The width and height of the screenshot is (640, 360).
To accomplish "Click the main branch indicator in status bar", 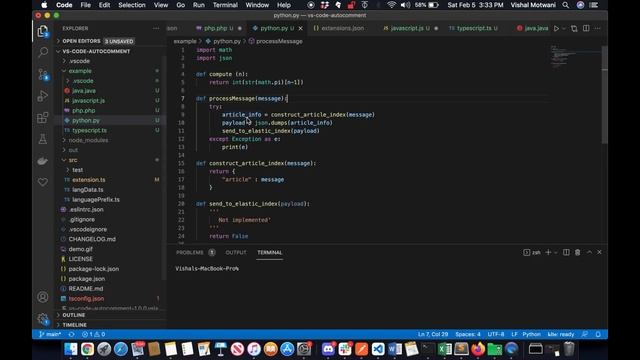I will click(50, 334).
